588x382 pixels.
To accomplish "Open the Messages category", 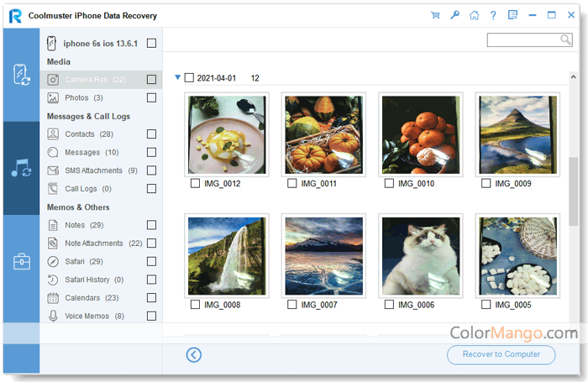I will [82, 153].
